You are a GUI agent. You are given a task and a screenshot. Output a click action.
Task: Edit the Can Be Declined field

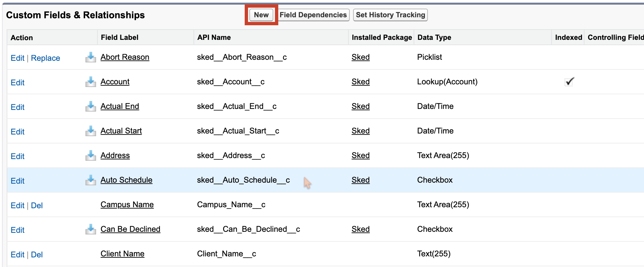[x=17, y=230]
